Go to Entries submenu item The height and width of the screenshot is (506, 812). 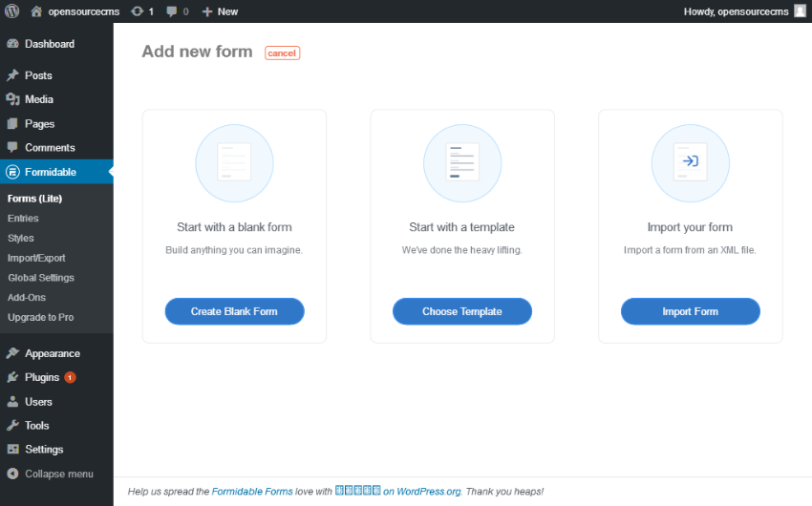click(x=23, y=219)
